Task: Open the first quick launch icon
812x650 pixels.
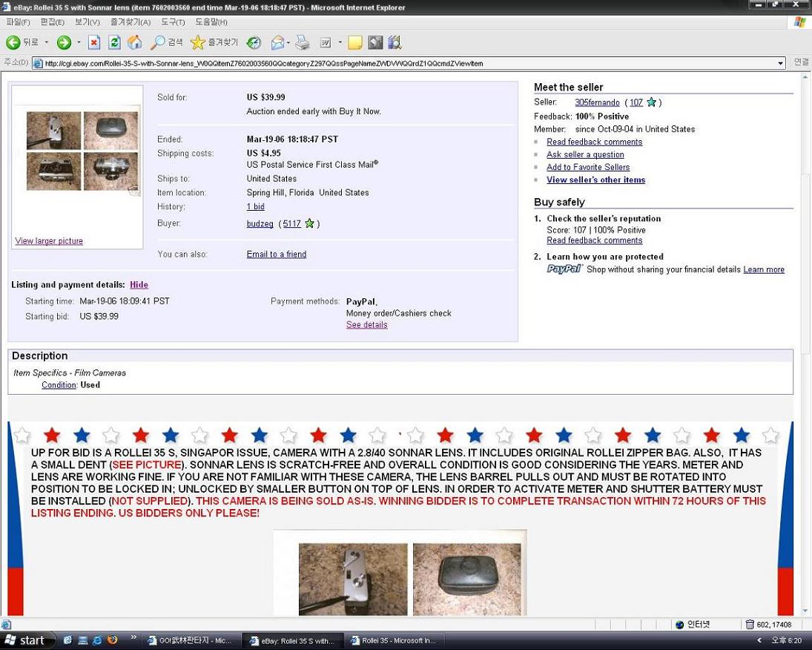Action: pos(67,640)
